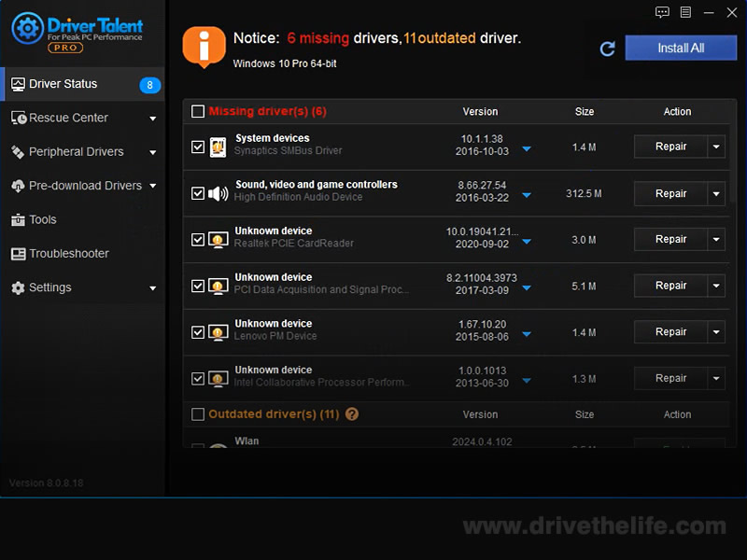Screen dimensions: 747x560
Task: Click the Intel Collaborative Processor device icon
Action: (218, 379)
